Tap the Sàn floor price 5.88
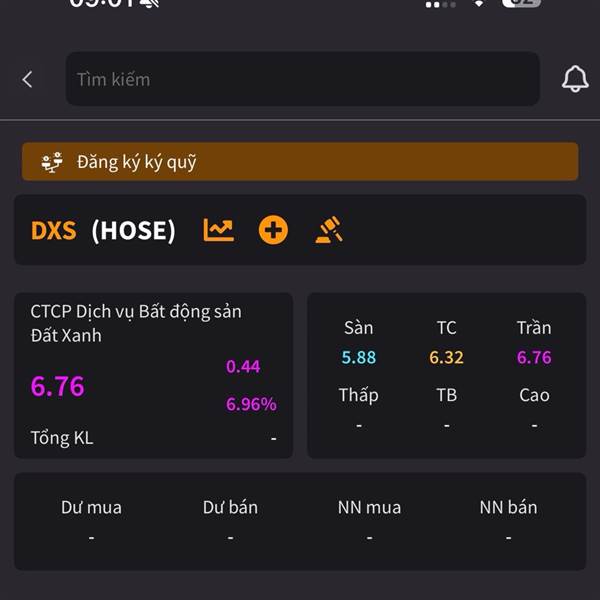 pyautogui.click(x=359, y=357)
